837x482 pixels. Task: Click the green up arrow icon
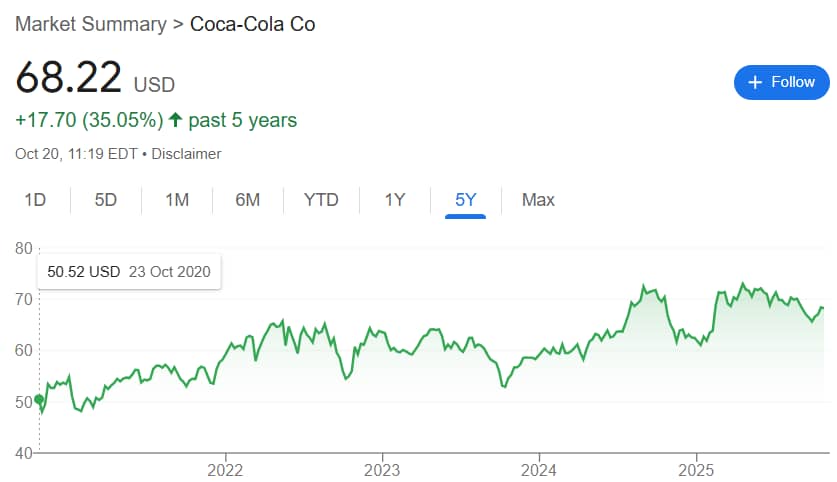click(176, 120)
